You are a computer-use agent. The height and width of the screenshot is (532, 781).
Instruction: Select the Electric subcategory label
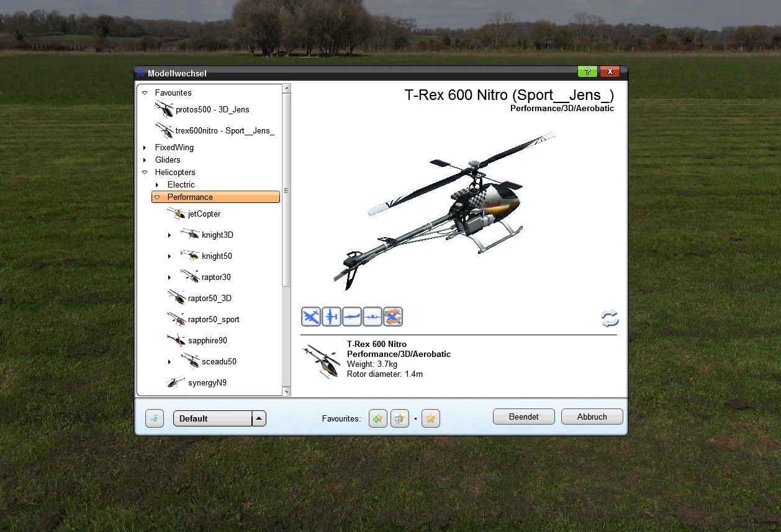[181, 185]
